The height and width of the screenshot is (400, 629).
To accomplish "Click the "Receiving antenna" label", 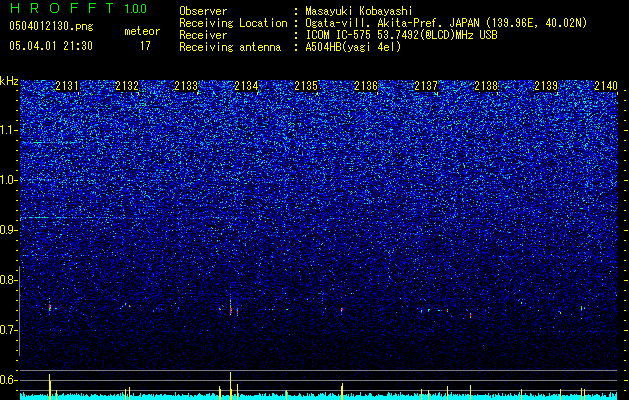I will tap(230, 47).
